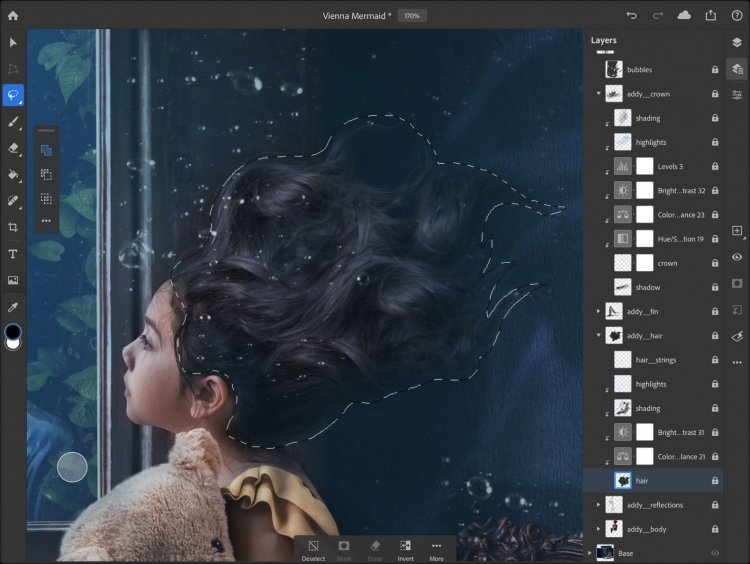
Task: Select the Lasso tool
Action: pyautogui.click(x=13, y=95)
